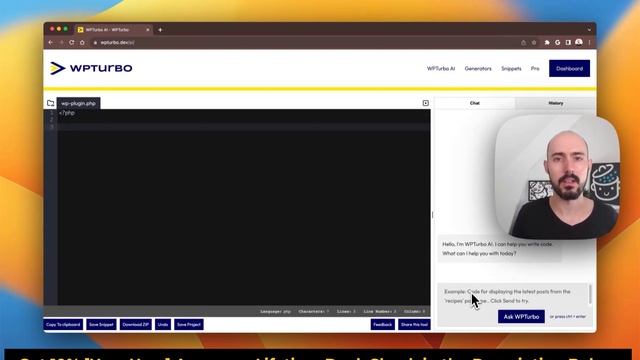Toggle the editor panel expand icon

[426, 103]
